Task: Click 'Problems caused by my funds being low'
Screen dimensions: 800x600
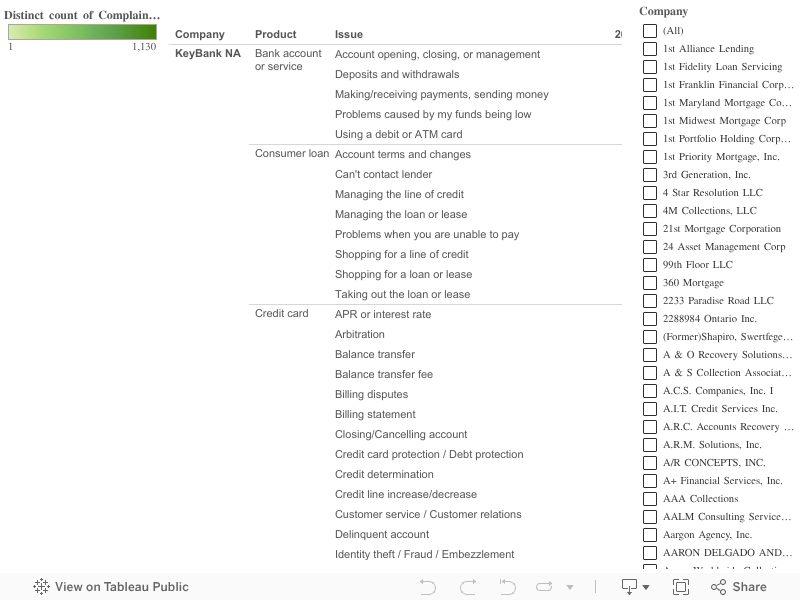Action: [433, 114]
